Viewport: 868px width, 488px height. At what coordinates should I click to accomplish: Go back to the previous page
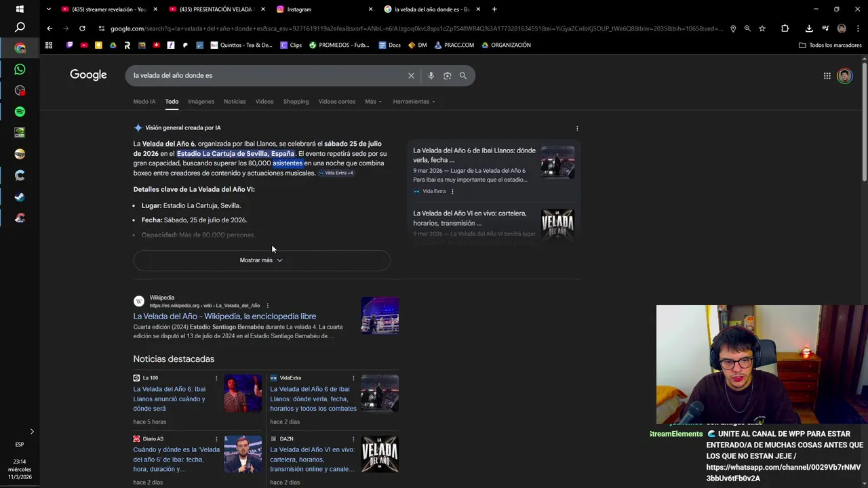click(50, 28)
